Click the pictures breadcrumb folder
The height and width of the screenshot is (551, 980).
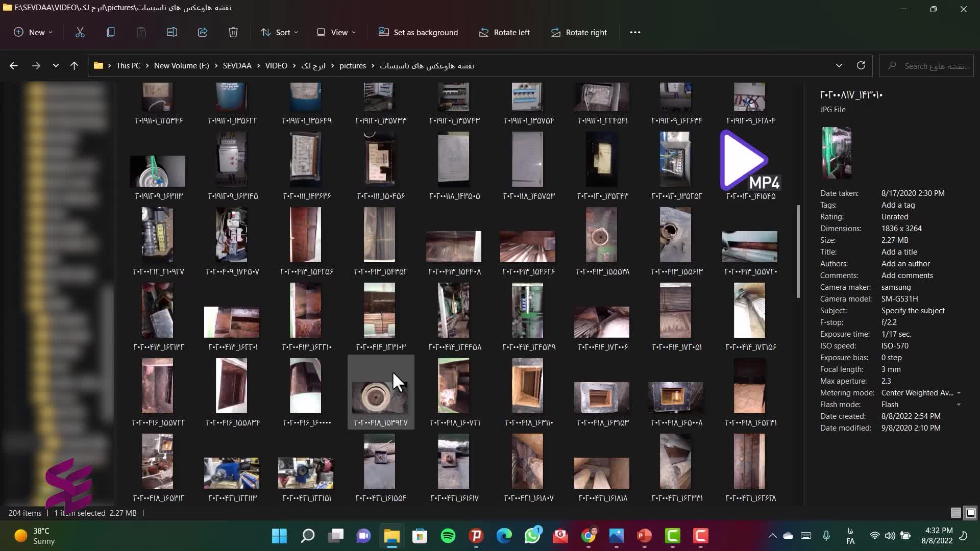352,65
